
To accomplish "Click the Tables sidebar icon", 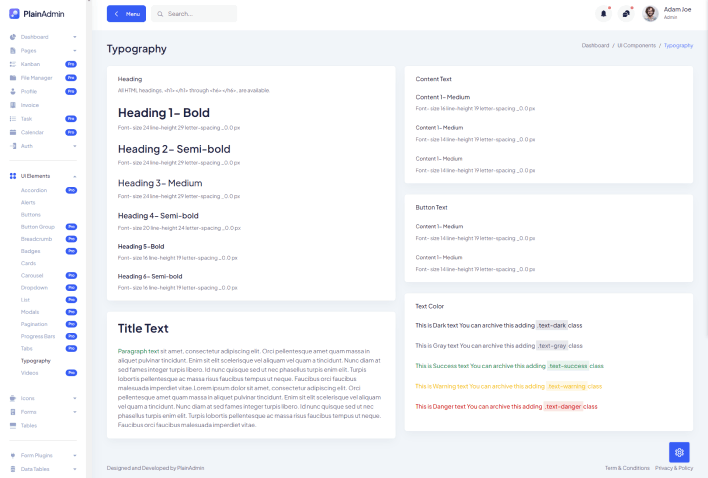I will (x=13, y=425).
